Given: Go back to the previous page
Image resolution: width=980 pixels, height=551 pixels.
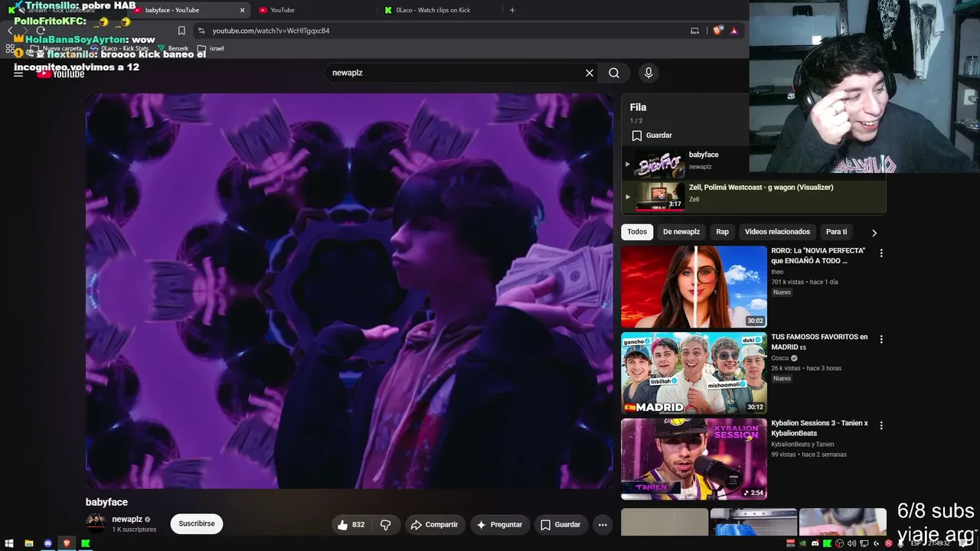Looking at the screenshot, I should coord(10,31).
